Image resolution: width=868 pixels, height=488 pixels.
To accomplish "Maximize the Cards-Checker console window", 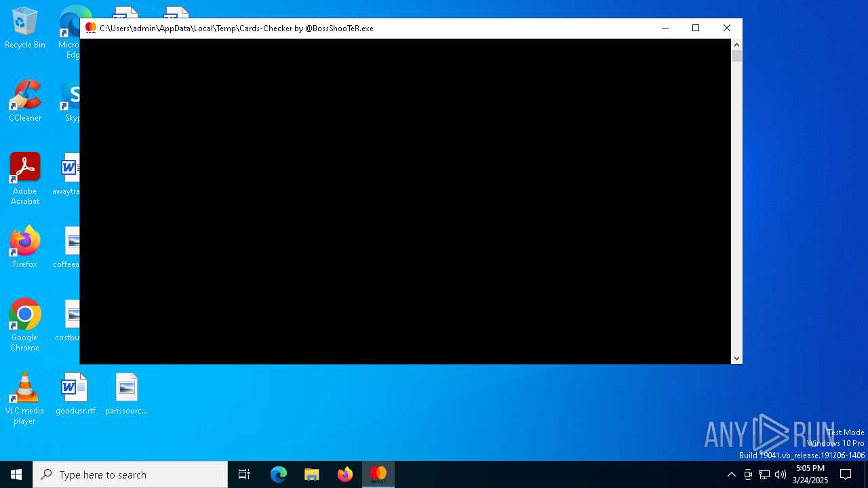I will pyautogui.click(x=696, y=28).
